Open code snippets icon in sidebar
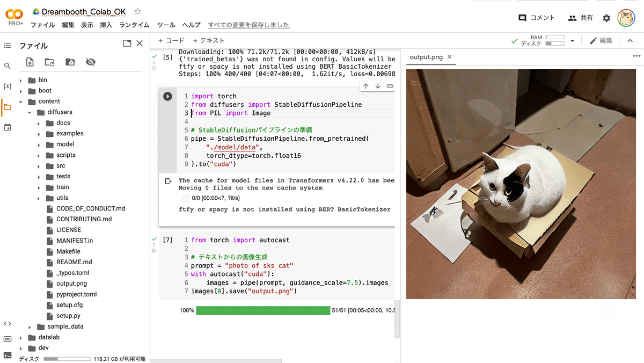Viewport: 644px width, 363px height. point(8,323)
